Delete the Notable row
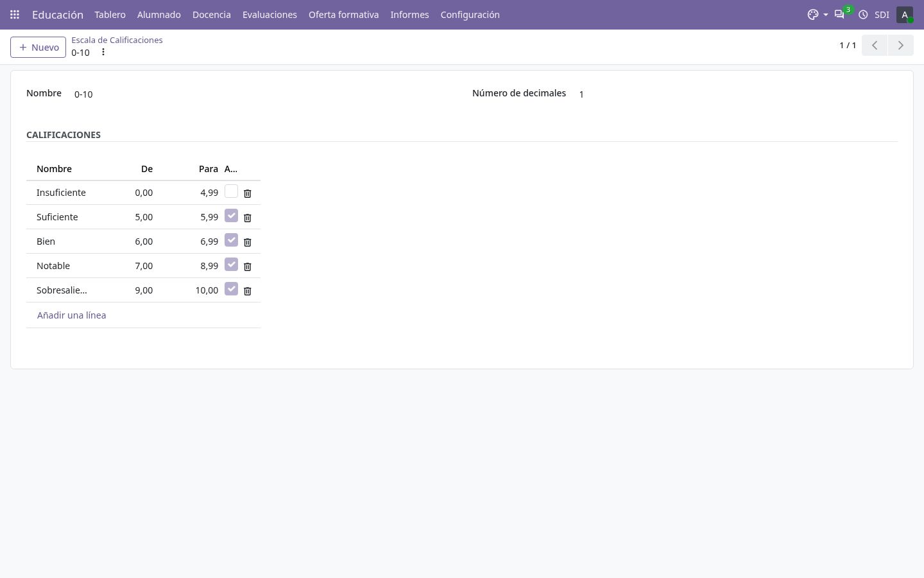Screen dimensions: 924x578 [248, 267]
